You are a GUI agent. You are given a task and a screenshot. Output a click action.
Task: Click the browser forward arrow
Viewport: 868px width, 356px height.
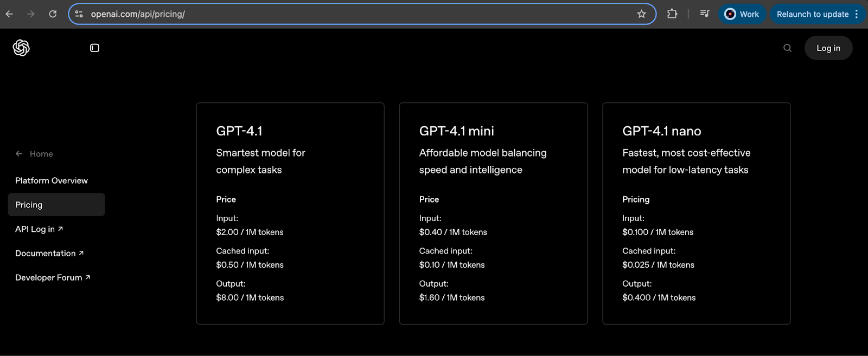point(31,14)
